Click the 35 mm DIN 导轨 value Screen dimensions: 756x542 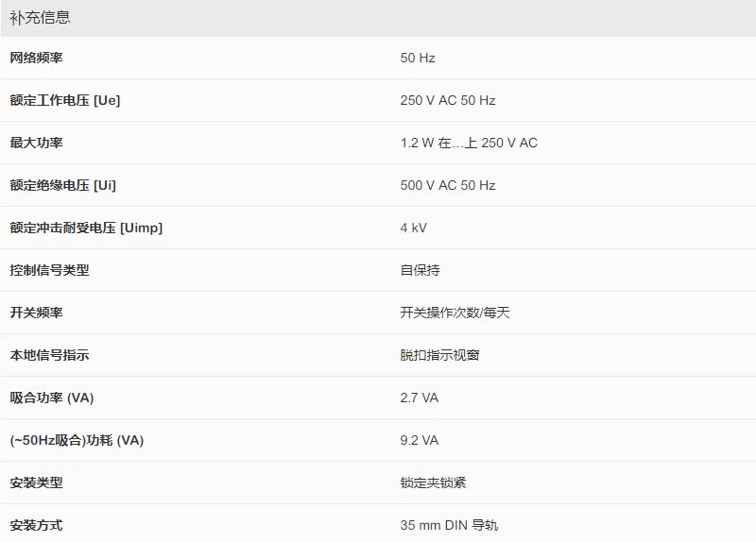pyautogui.click(x=449, y=525)
